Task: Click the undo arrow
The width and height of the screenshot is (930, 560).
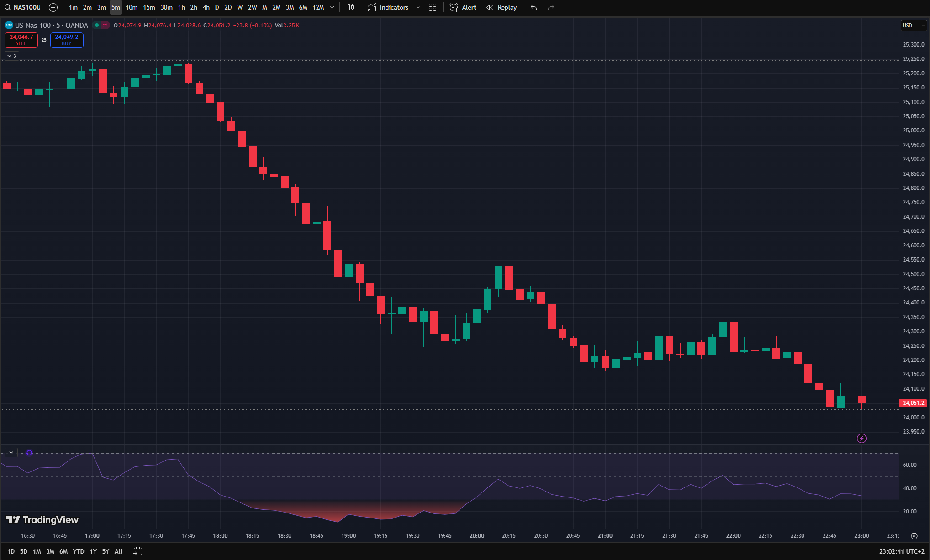Action: tap(534, 7)
